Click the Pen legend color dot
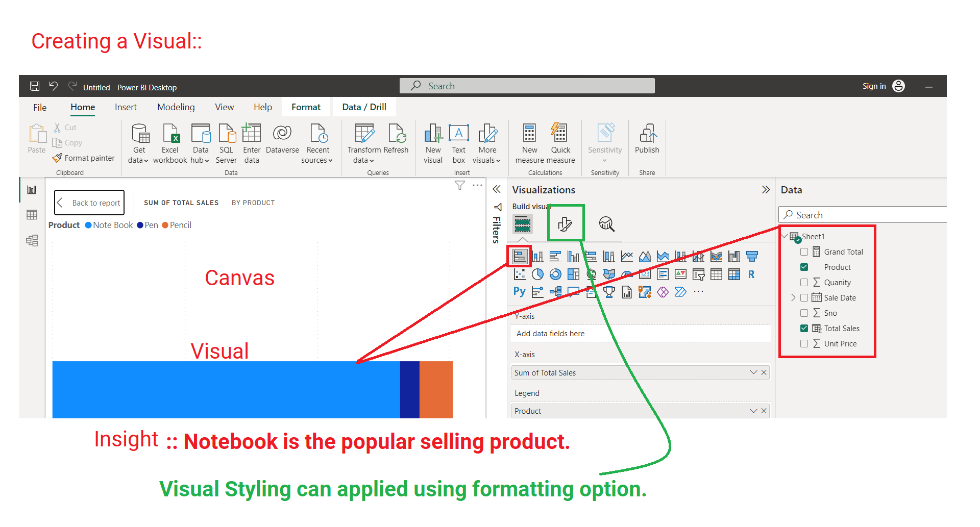The height and width of the screenshot is (527, 980). click(140, 225)
